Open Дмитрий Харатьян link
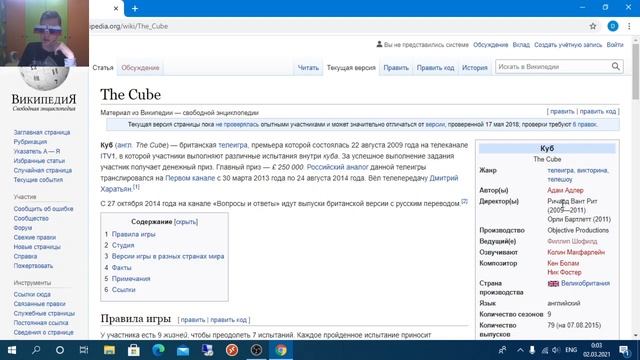The height and width of the screenshot is (360, 640). click(x=444, y=178)
